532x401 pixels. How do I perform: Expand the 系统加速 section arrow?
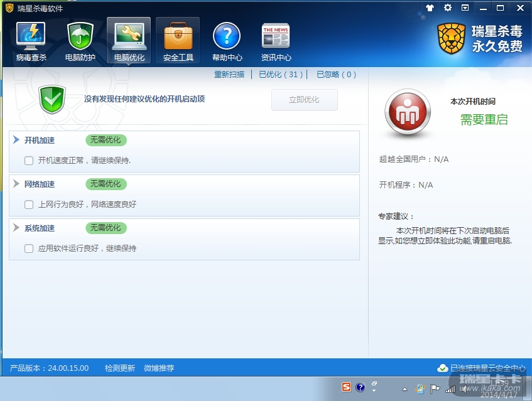pos(16,228)
